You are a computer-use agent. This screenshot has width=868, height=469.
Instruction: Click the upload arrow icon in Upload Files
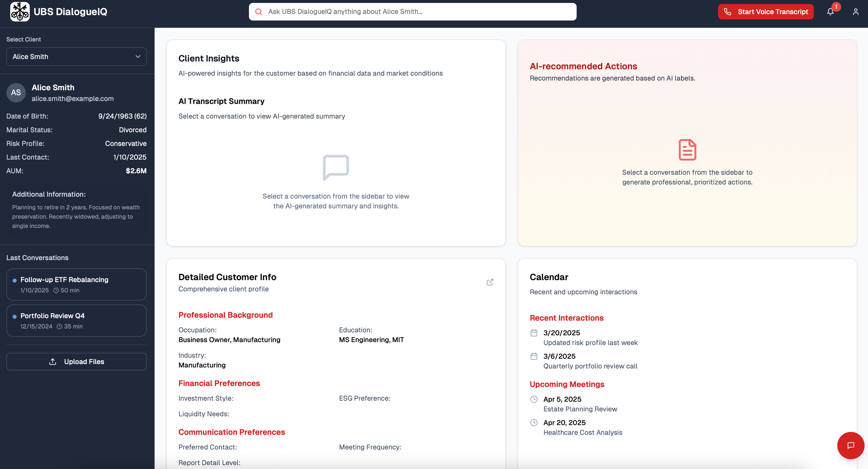[x=53, y=361]
